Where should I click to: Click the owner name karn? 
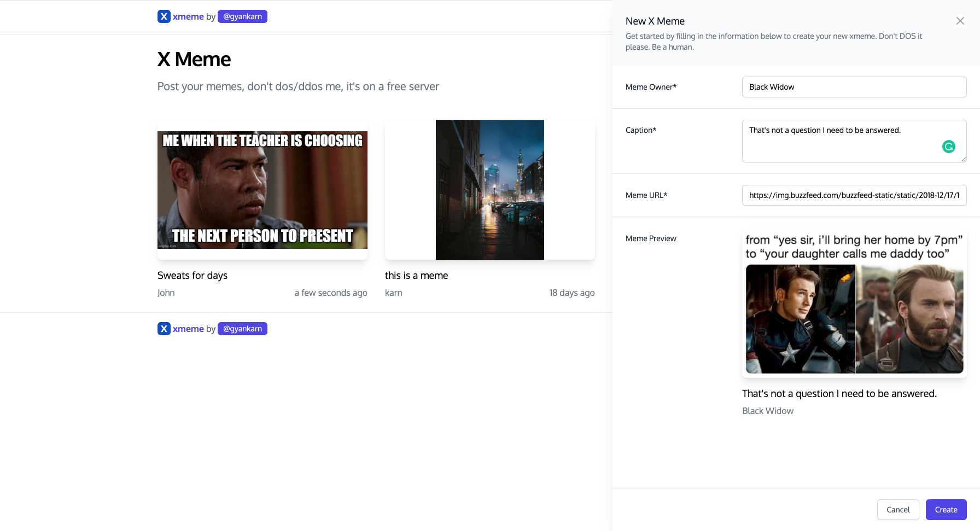(394, 293)
